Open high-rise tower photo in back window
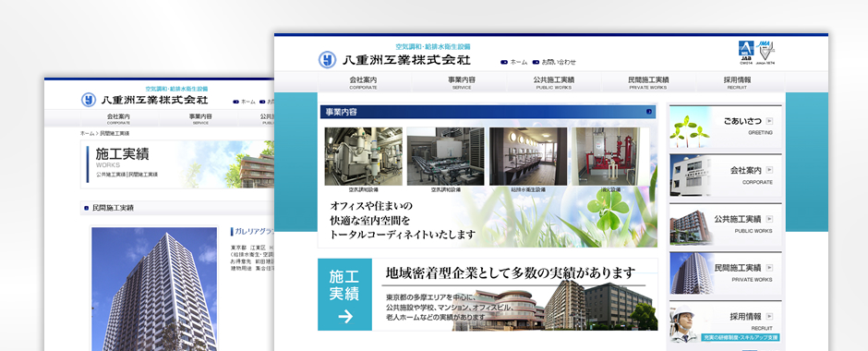Viewport: 868px width, 351px height. pos(154,288)
